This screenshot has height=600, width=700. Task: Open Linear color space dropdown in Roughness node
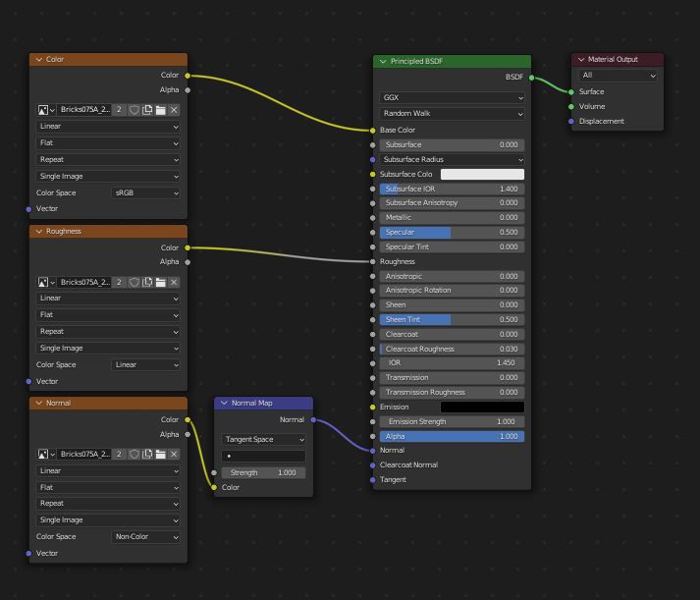pyautogui.click(x=145, y=364)
